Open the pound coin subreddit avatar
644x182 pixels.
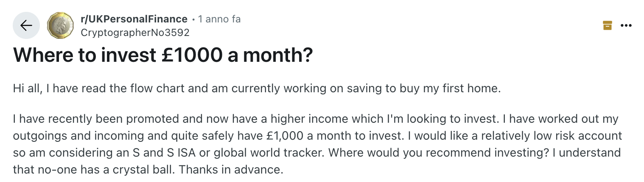[x=61, y=26]
